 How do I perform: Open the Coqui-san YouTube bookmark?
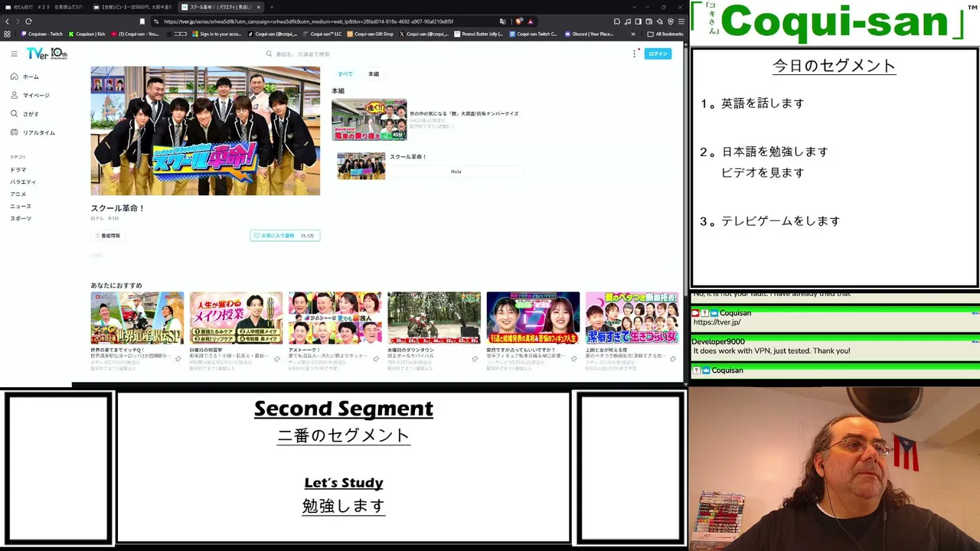tap(135, 34)
